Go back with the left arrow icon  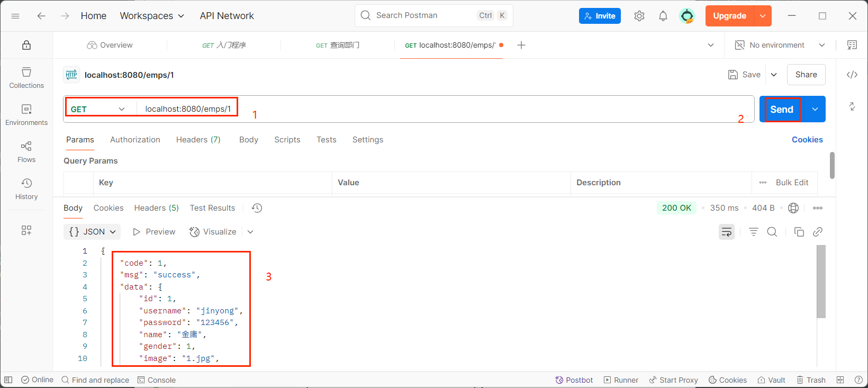click(41, 16)
